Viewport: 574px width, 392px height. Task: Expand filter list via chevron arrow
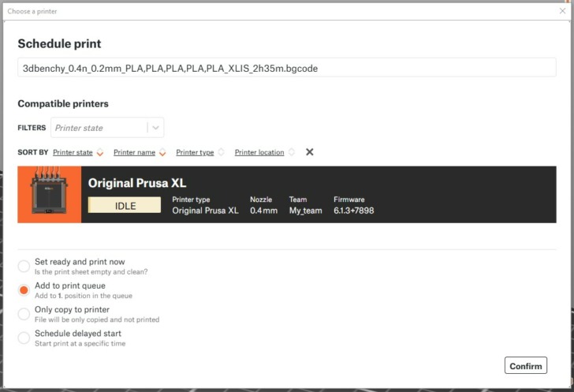pos(156,128)
